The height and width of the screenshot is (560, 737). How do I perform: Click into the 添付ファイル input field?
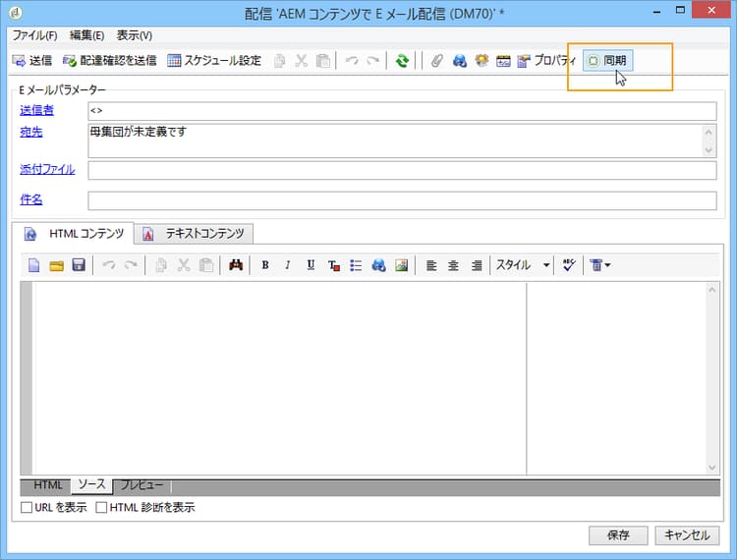click(x=402, y=170)
